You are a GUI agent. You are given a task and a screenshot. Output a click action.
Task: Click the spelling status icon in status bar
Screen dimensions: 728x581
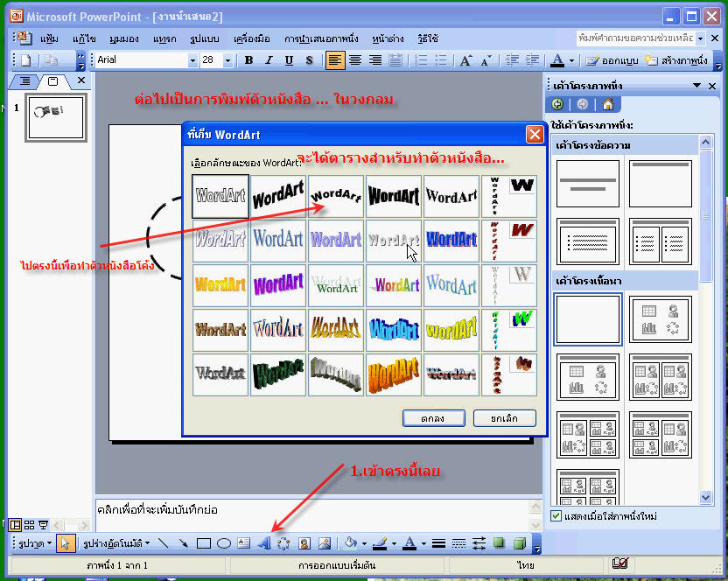click(x=619, y=563)
